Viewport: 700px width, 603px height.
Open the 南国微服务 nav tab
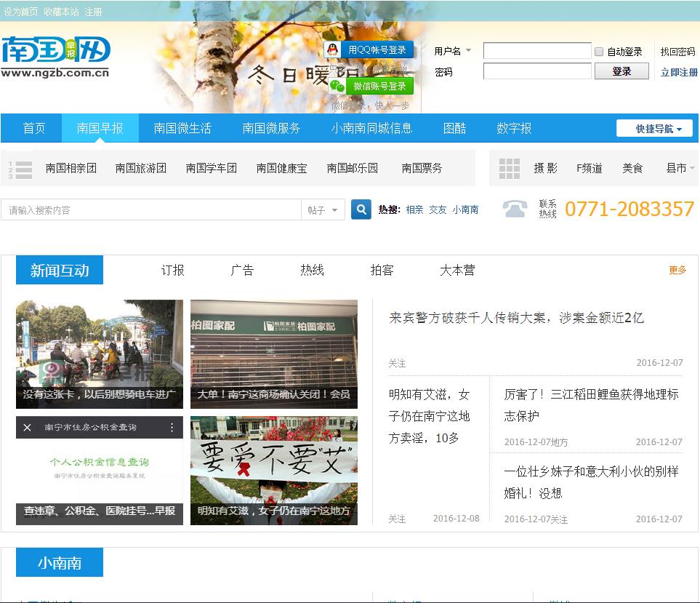(x=271, y=128)
